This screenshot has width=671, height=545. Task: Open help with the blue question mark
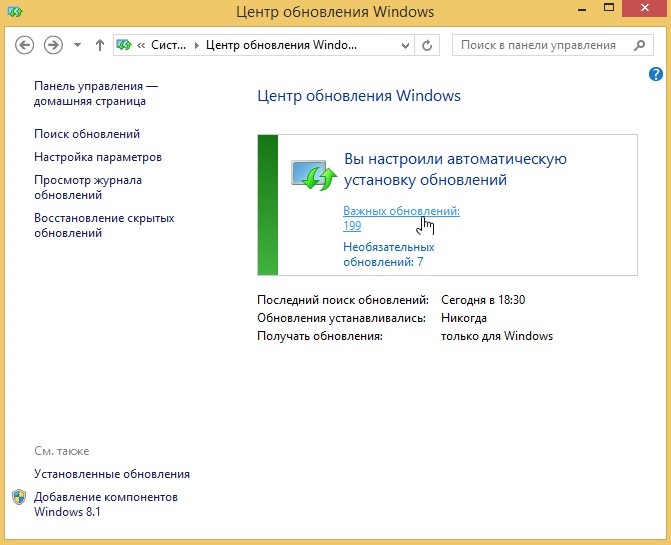click(656, 74)
